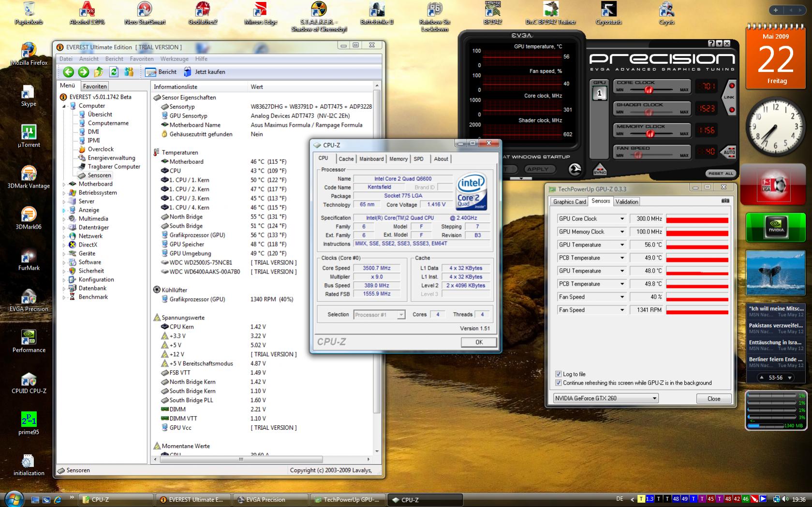Click the green back arrow in EVEREST toolbar
This screenshot has height=507, width=812.
(69, 72)
